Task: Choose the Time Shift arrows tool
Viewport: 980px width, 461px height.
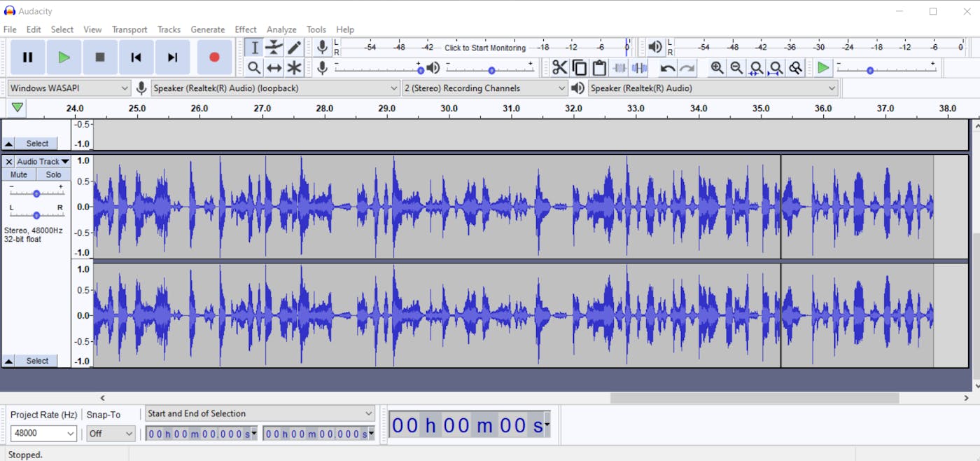Action: pos(274,68)
